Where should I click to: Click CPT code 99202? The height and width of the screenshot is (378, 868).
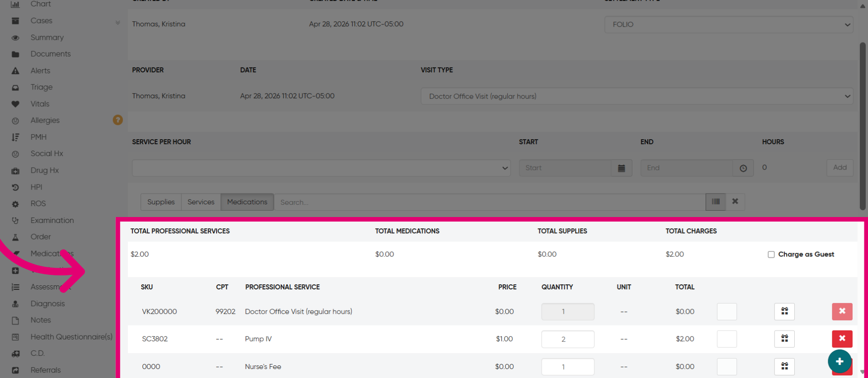coord(225,312)
